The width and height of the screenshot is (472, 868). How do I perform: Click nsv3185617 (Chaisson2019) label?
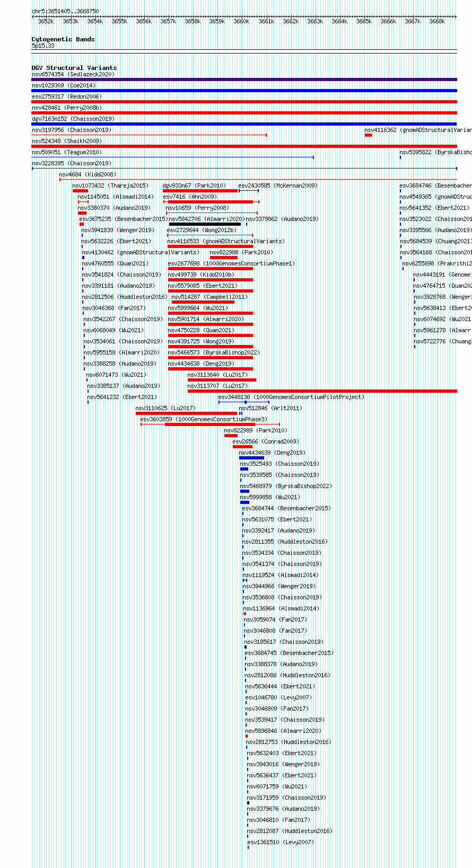pyautogui.click(x=284, y=642)
